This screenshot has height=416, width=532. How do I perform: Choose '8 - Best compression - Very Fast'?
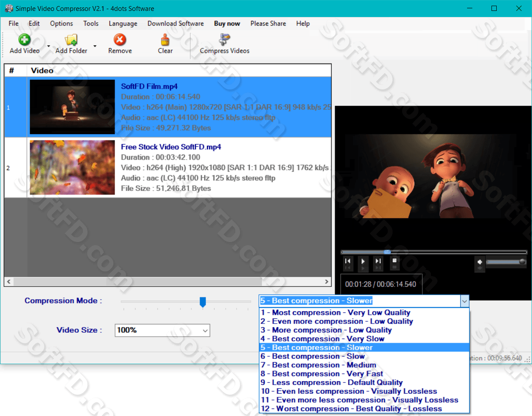pos(364,374)
